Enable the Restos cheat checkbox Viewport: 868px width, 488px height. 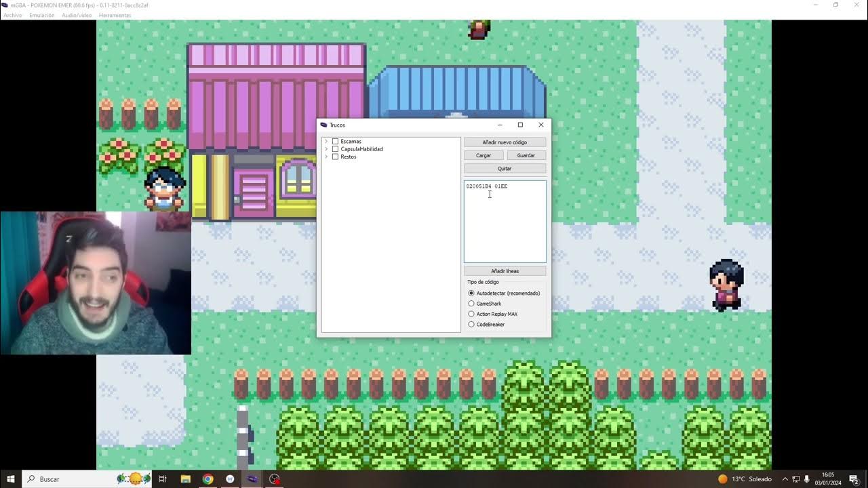(335, 157)
